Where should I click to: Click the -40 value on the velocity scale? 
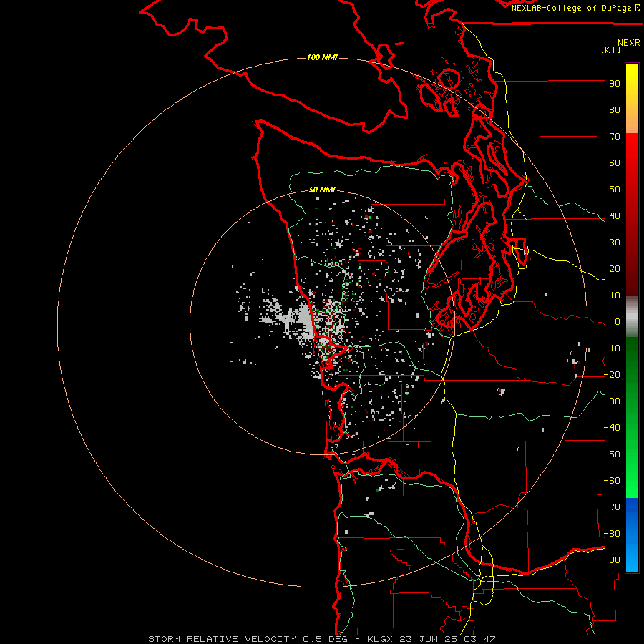pyautogui.click(x=612, y=428)
